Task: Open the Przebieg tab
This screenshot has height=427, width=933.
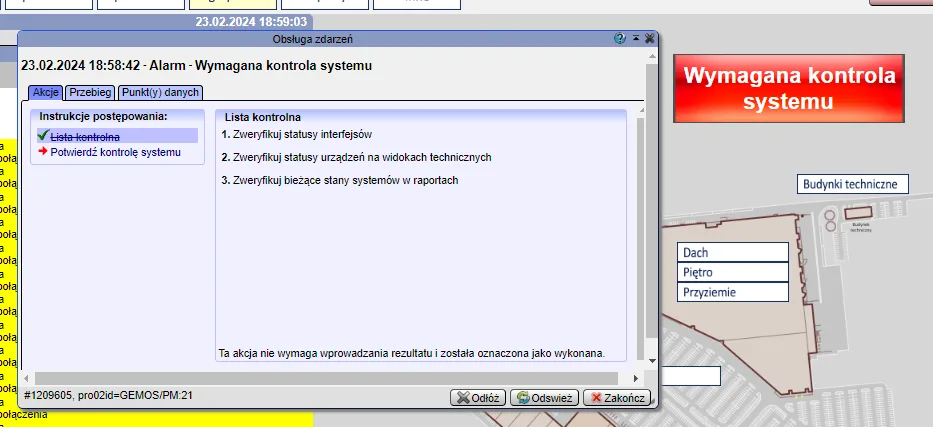Action: point(90,92)
